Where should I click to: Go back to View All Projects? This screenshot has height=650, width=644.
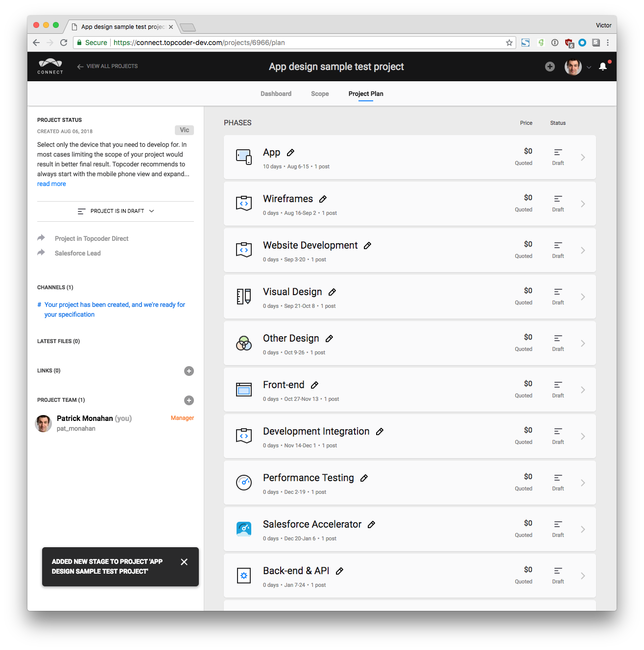pyautogui.click(x=107, y=67)
